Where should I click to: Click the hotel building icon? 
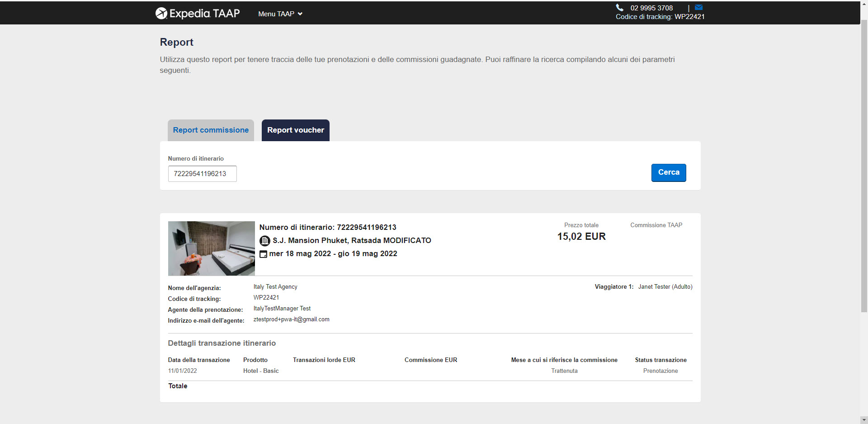point(265,241)
